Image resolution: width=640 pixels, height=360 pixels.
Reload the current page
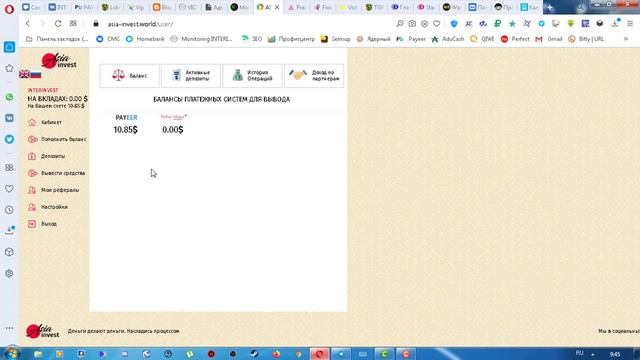(58, 24)
